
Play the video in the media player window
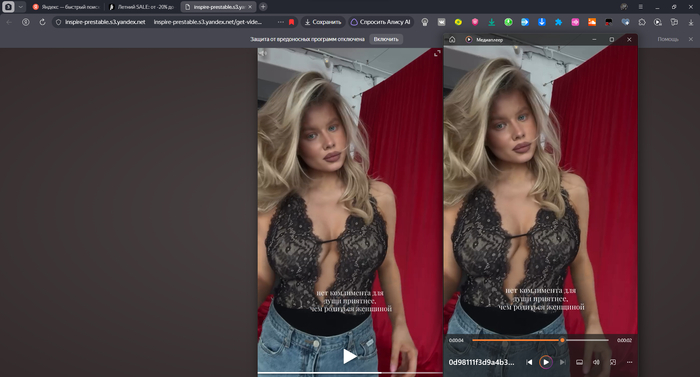546,362
